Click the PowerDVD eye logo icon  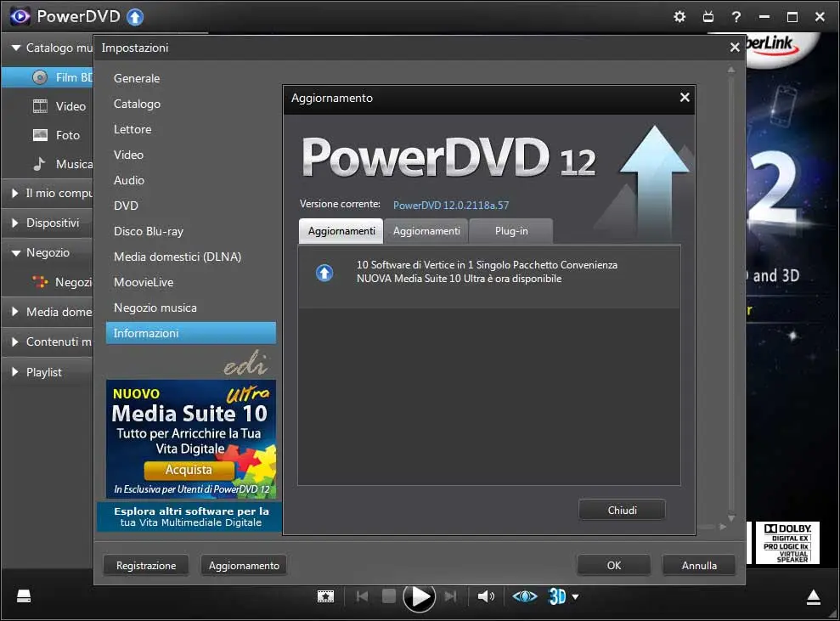(20, 17)
